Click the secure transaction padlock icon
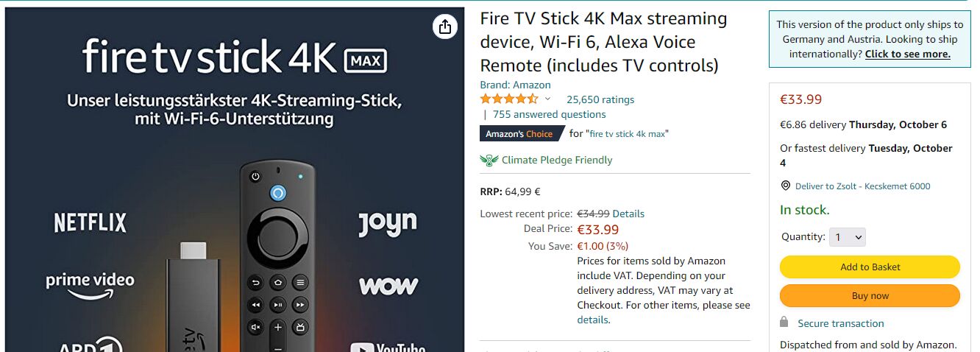 click(784, 323)
